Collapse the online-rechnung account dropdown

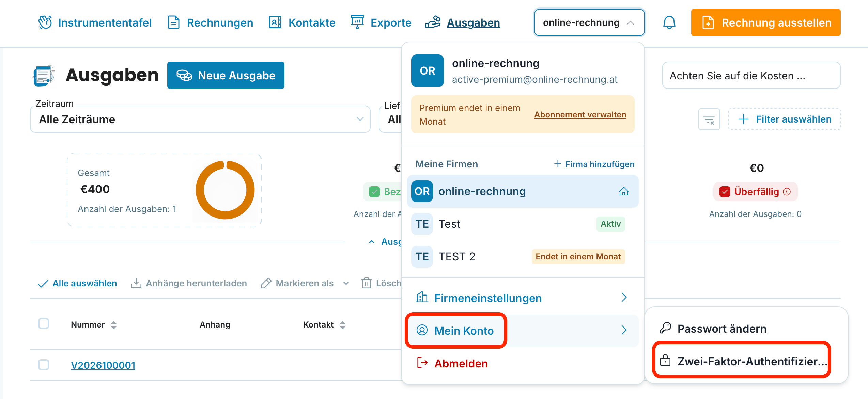click(589, 22)
